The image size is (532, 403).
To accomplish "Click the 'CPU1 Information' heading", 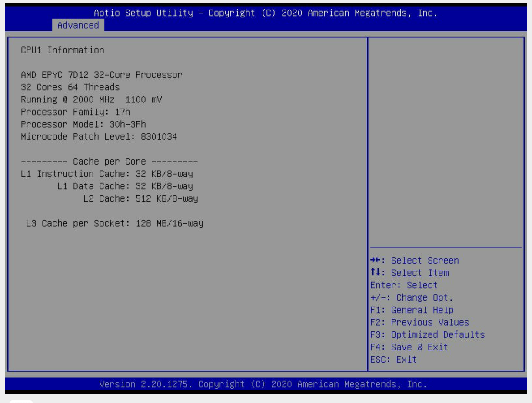I will tap(63, 50).
